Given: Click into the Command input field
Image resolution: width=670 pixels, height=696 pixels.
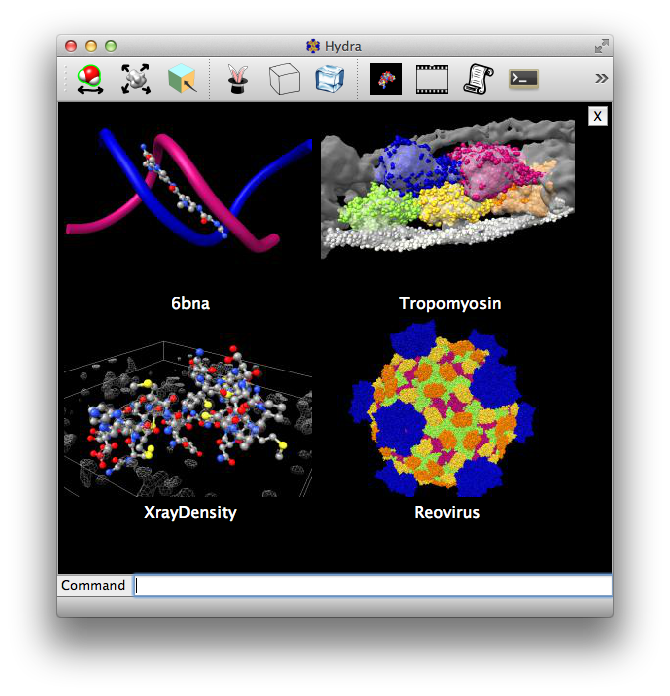Looking at the screenshot, I should [372, 586].
